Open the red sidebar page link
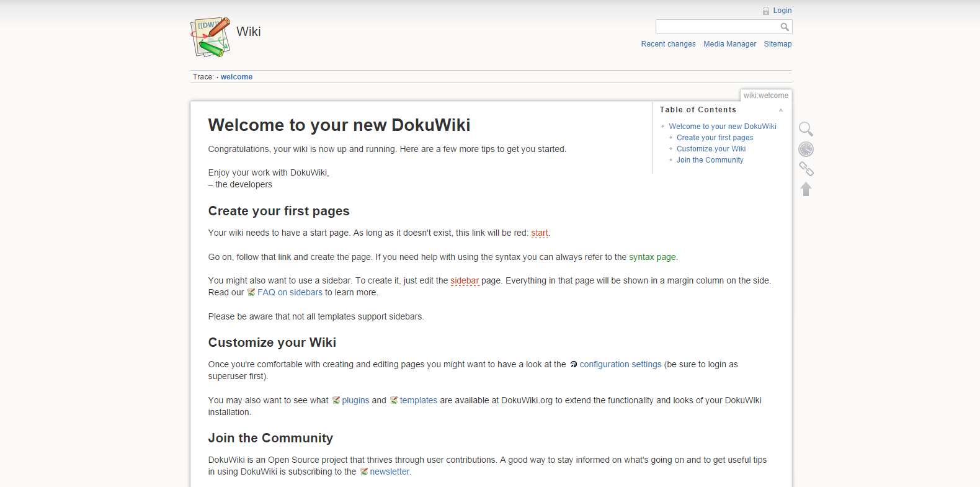This screenshot has width=980, height=487. click(465, 280)
